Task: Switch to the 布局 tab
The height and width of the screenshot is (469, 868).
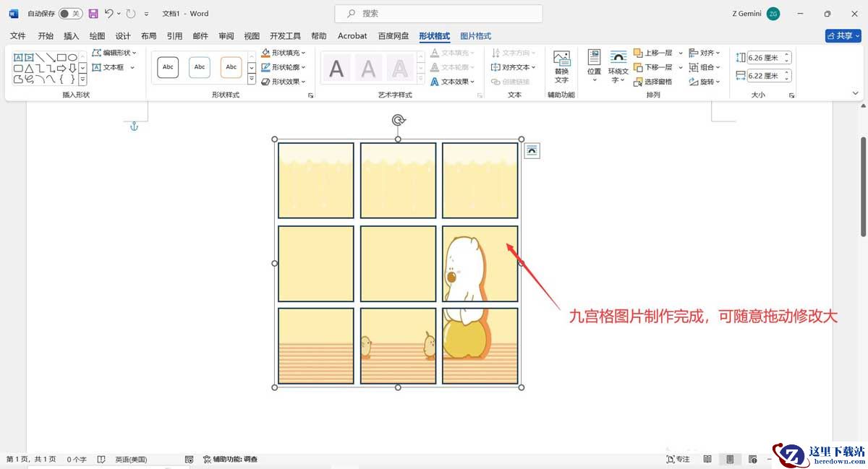Action: point(149,35)
